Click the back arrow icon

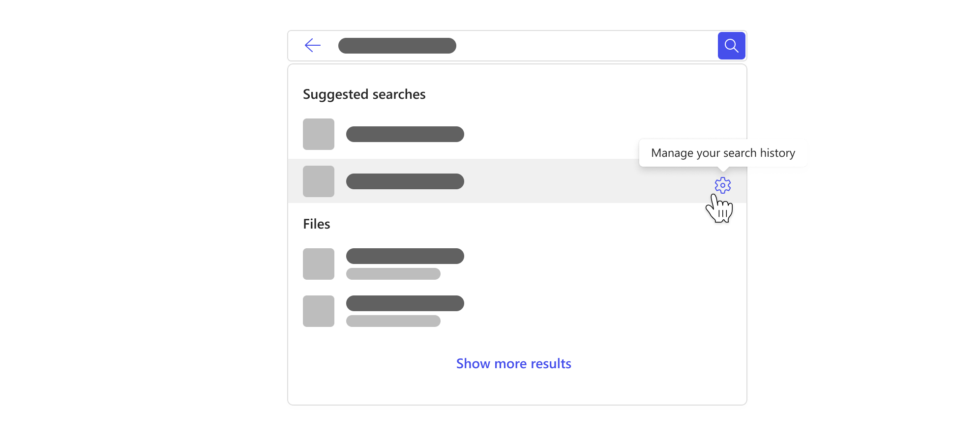[x=313, y=45]
